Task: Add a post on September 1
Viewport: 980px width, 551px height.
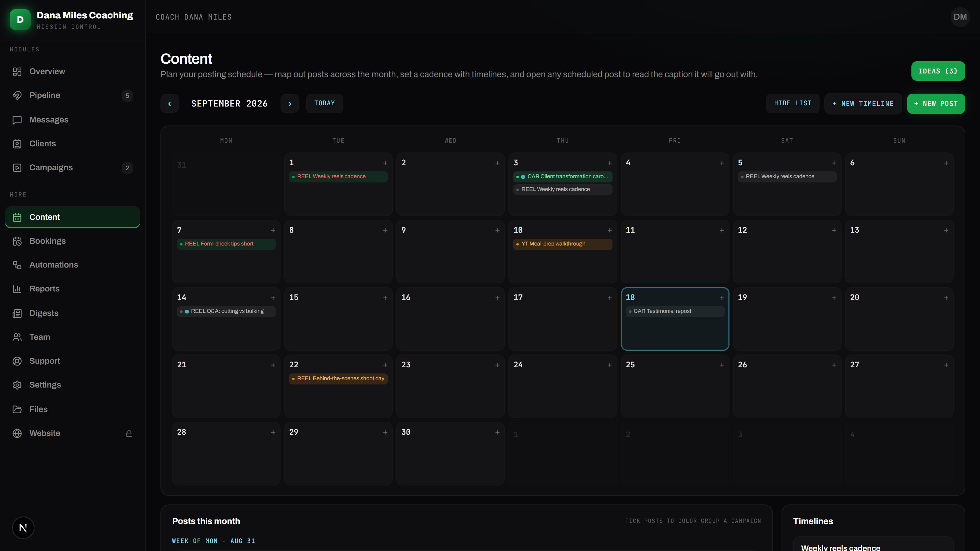Action: 385,163
